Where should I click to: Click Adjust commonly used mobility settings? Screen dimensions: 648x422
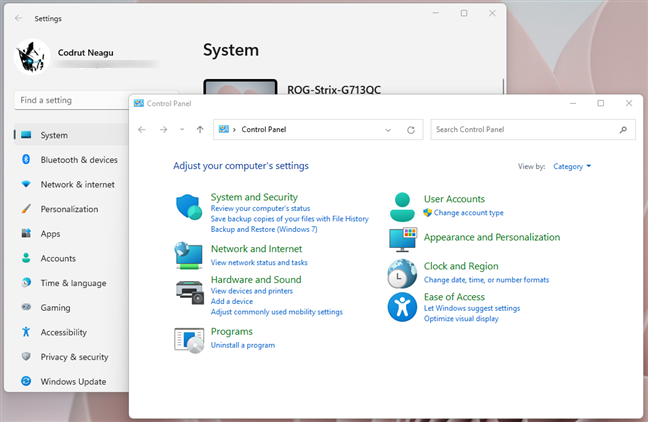(x=277, y=312)
